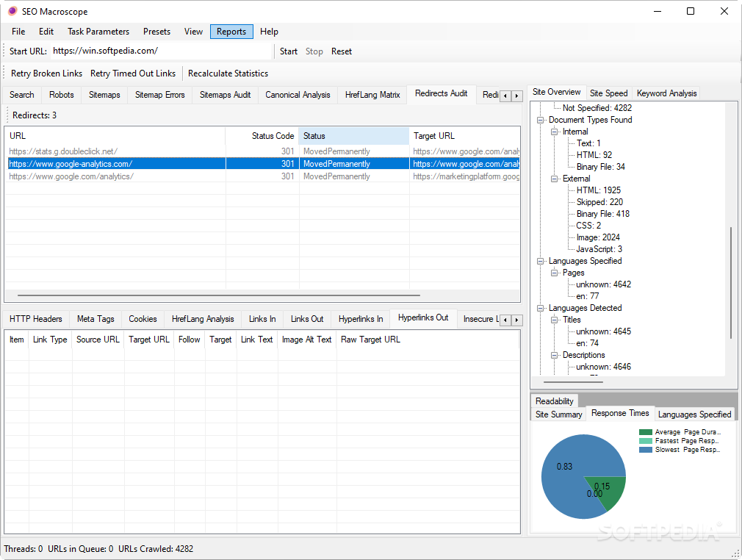Image resolution: width=742 pixels, height=560 pixels.
Task: Click the Start URL input field
Action: click(x=161, y=51)
